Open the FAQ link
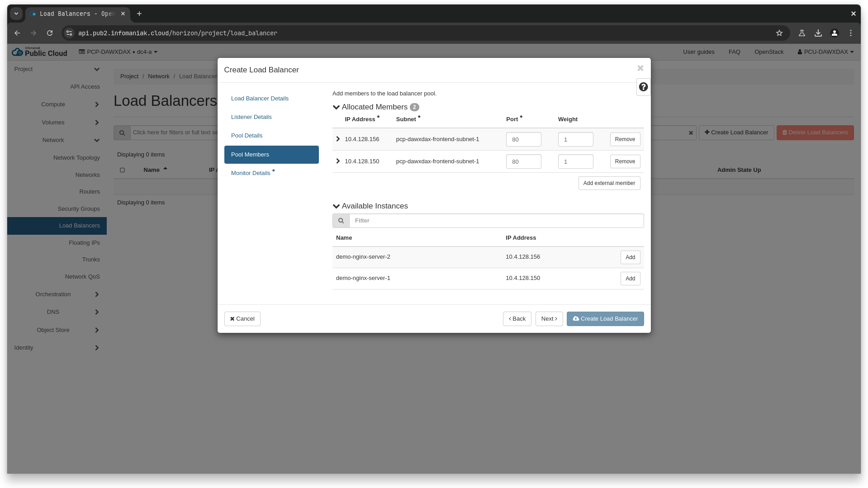 pyautogui.click(x=734, y=52)
